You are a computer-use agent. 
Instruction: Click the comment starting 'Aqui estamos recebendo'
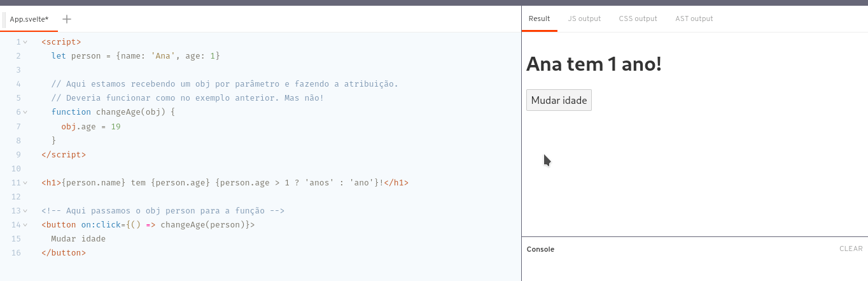point(225,84)
